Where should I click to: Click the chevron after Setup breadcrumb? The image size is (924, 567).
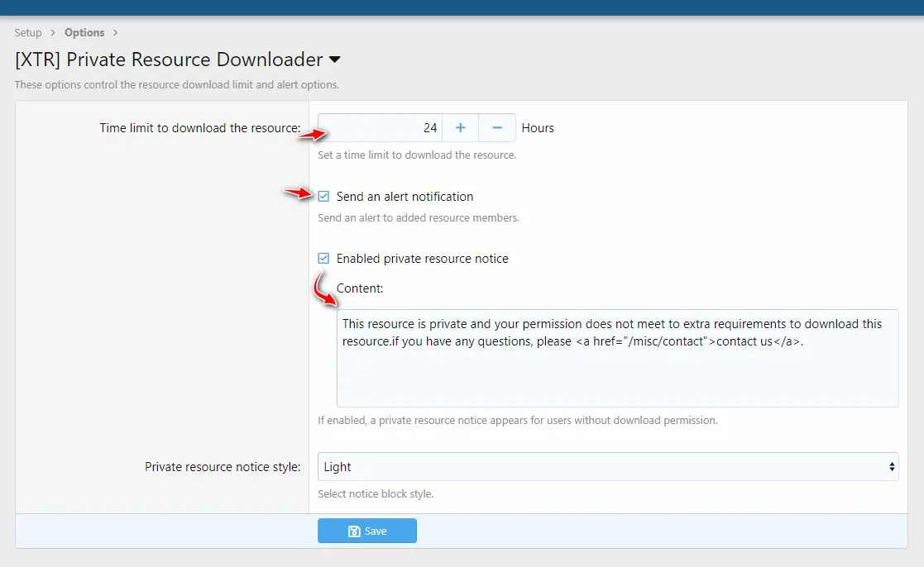[53, 33]
